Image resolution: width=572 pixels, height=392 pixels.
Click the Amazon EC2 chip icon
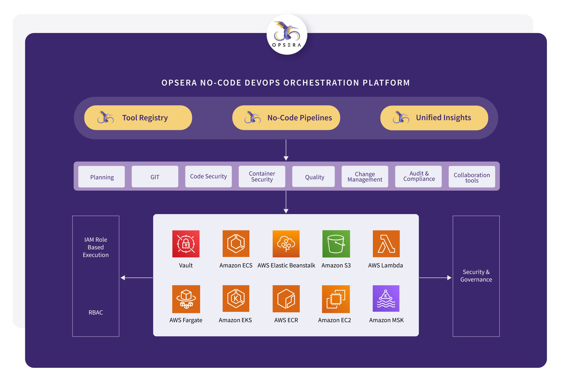click(x=336, y=299)
